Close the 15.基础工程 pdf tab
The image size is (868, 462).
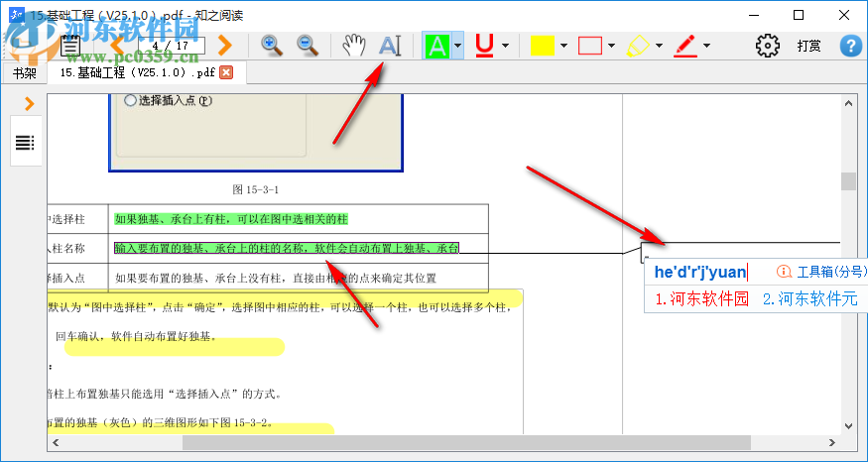pos(226,72)
